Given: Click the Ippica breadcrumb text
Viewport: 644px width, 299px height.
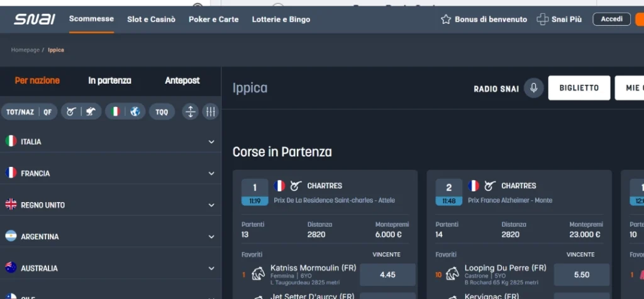Looking at the screenshot, I should 56,50.
